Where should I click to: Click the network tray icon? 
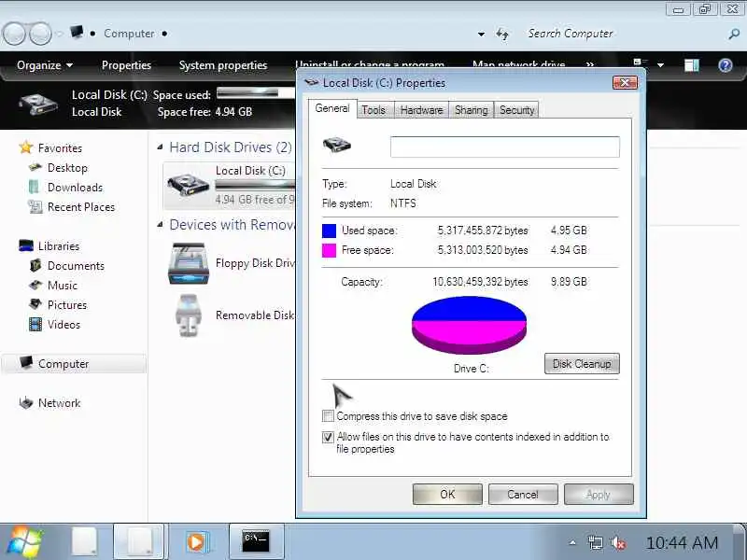[x=595, y=543]
